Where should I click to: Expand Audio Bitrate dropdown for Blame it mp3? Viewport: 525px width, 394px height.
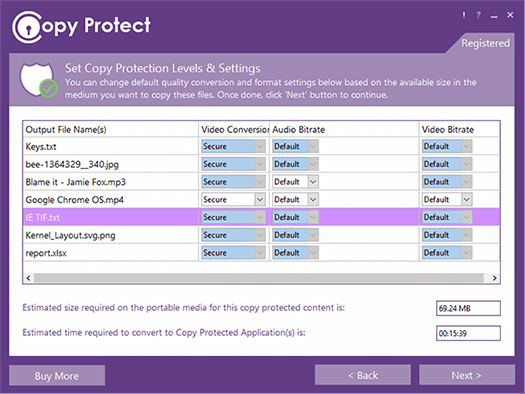pos(295,182)
